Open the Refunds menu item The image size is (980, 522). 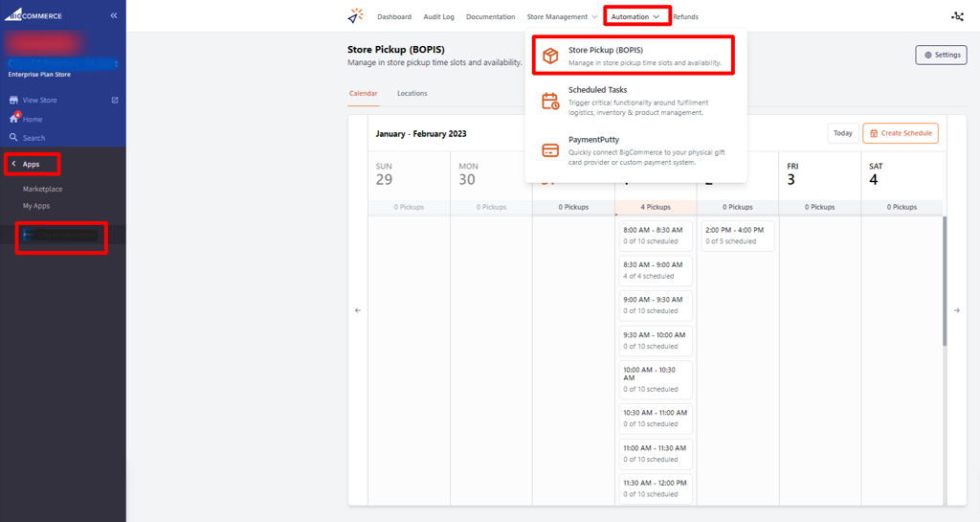[685, 17]
